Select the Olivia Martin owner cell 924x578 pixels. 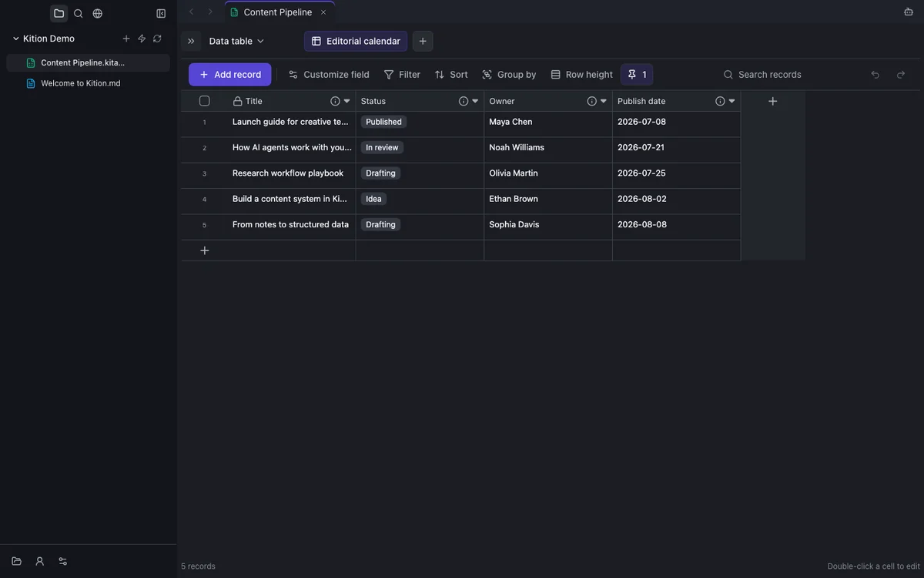pos(548,176)
